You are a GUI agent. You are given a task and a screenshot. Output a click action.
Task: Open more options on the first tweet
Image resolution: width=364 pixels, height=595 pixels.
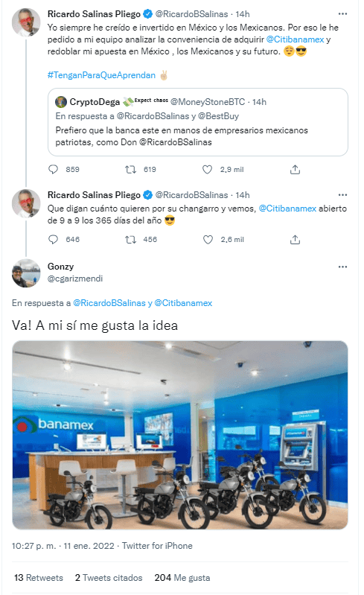pyautogui.click(x=342, y=14)
